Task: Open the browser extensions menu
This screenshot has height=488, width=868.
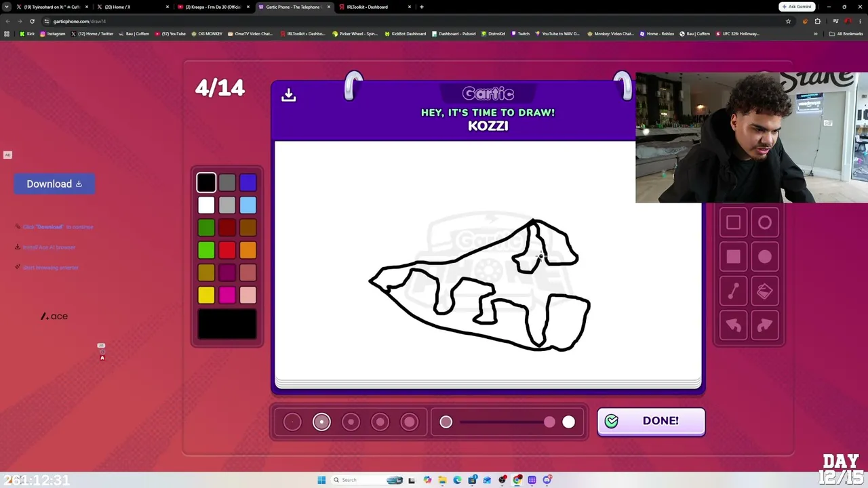Action: click(x=817, y=21)
